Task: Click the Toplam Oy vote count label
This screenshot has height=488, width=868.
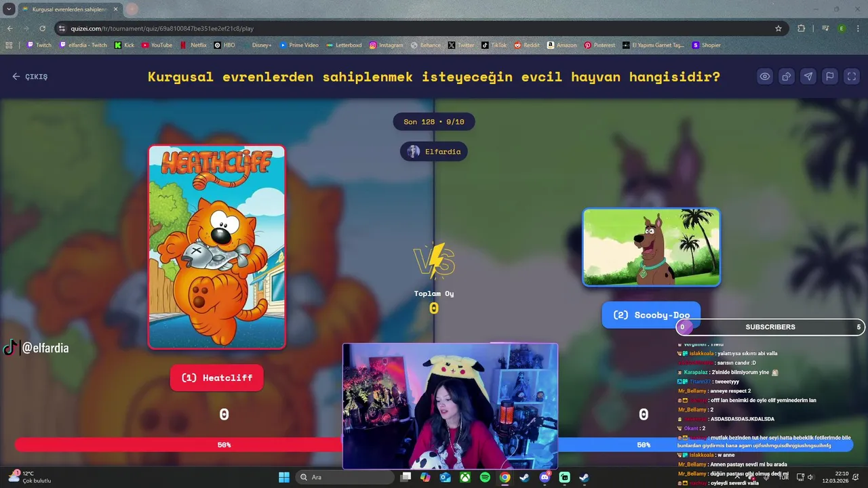Action: coord(434,293)
